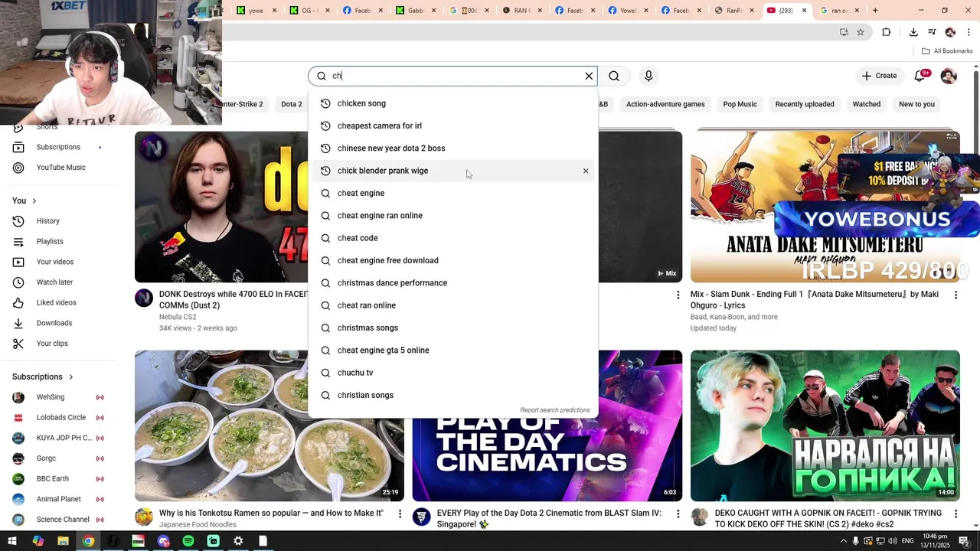Open the media controls icon in Chrome toolbar
This screenshot has height=551, width=980.
point(932,32)
